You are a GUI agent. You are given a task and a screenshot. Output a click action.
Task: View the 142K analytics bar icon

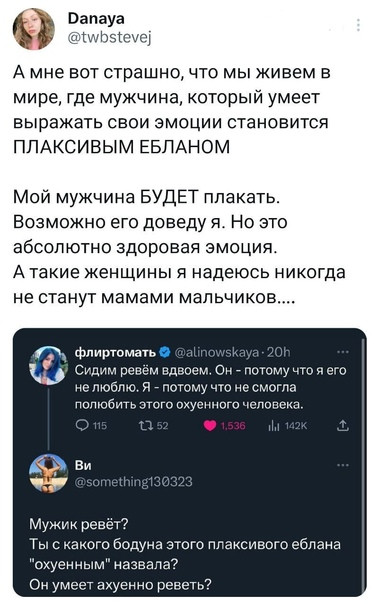(x=273, y=426)
